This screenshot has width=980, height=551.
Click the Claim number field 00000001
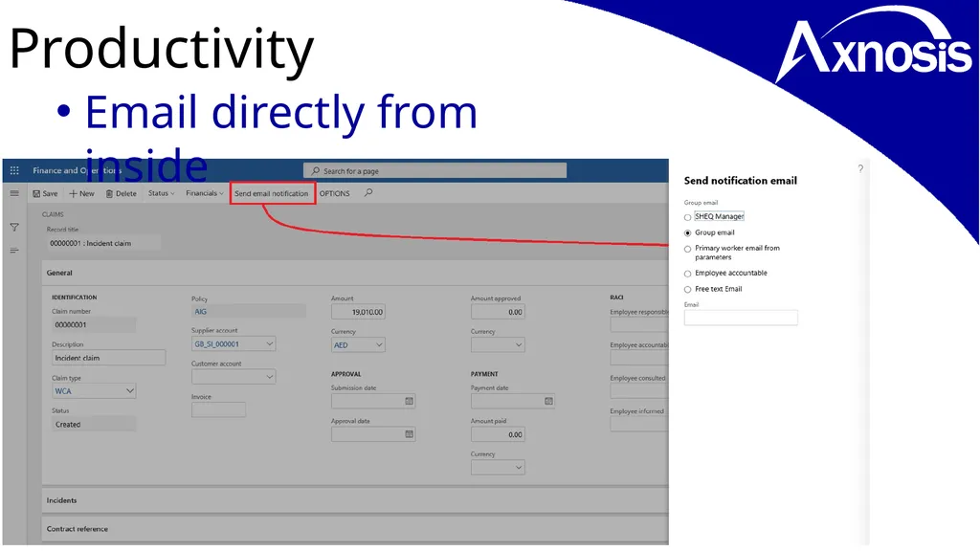(94, 325)
